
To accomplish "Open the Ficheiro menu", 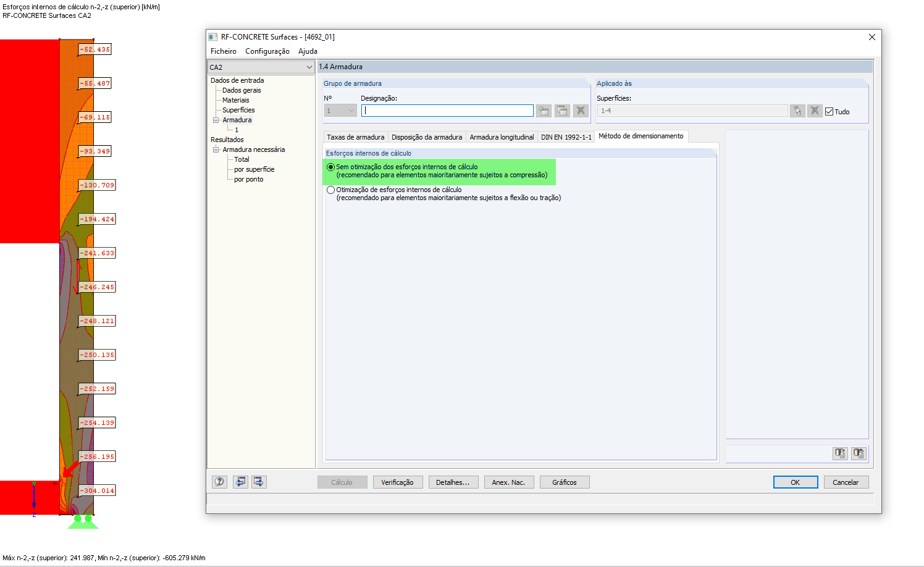I will pos(224,51).
